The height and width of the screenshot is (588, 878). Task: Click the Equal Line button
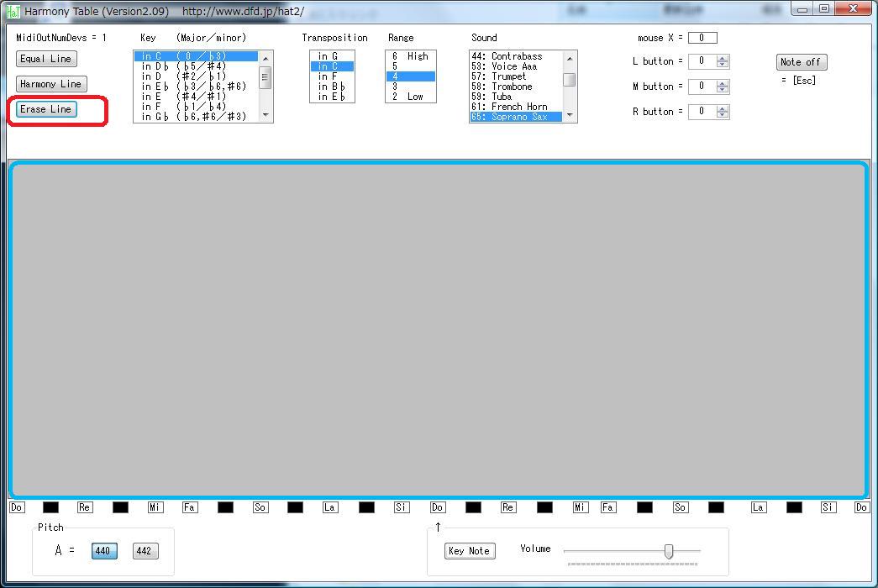click(x=46, y=59)
